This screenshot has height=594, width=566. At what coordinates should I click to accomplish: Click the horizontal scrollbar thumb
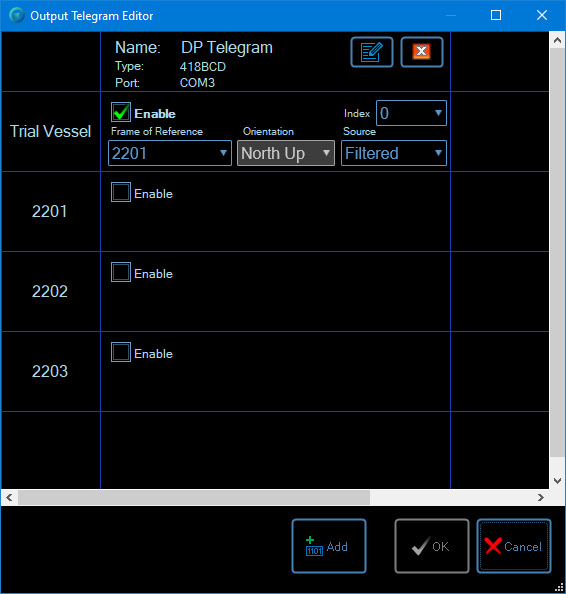click(194, 497)
